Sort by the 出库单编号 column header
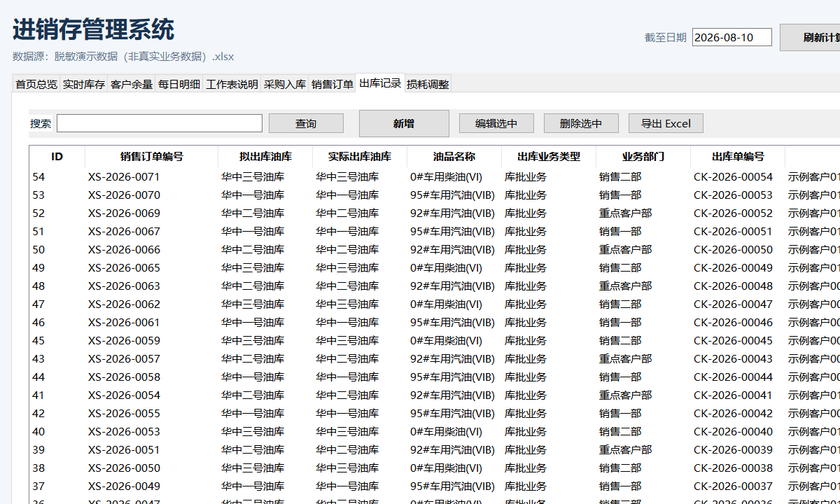Screen dimensions: 840x504 tap(738, 157)
